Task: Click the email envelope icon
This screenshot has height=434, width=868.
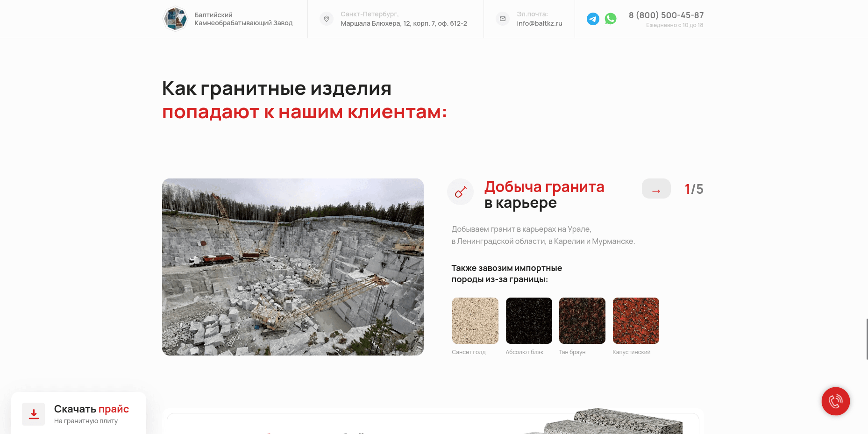Action: 503,19
